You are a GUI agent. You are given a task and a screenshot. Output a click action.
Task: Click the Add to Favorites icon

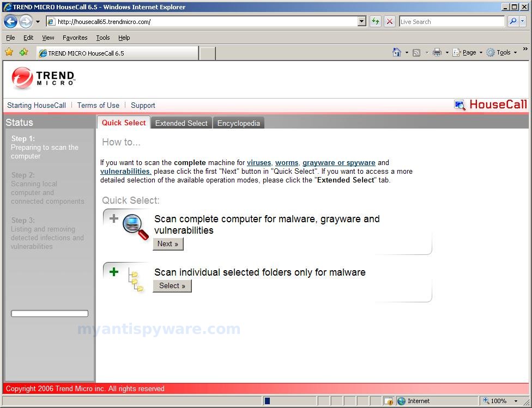[x=24, y=52]
